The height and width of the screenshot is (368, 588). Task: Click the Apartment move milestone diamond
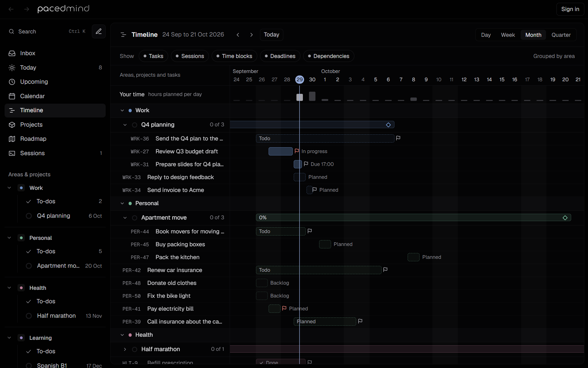[x=565, y=218]
